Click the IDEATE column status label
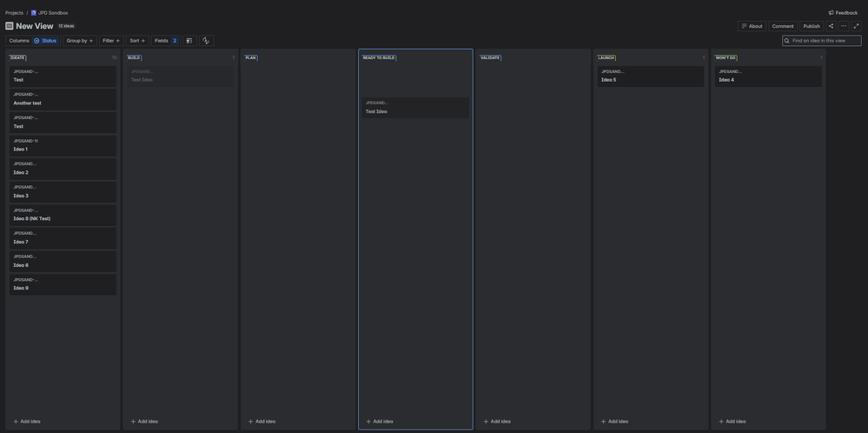 pos(17,57)
